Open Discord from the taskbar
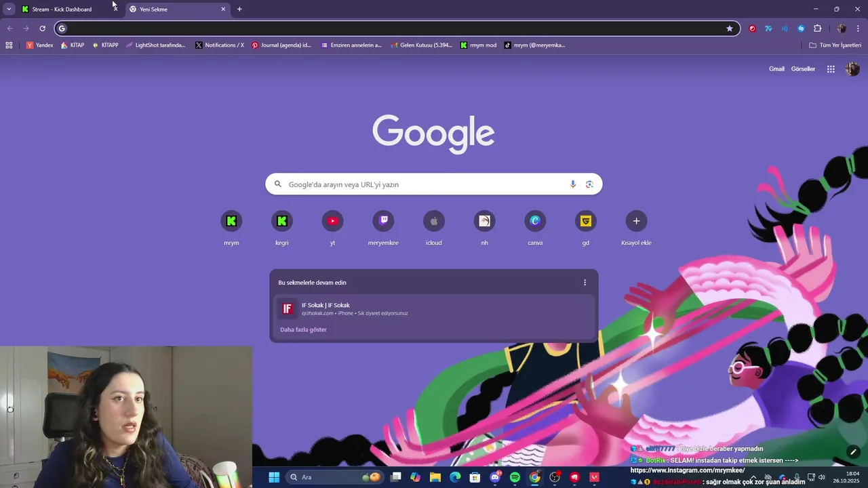868x488 pixels. pyautogui.click(x=495, y=477)
